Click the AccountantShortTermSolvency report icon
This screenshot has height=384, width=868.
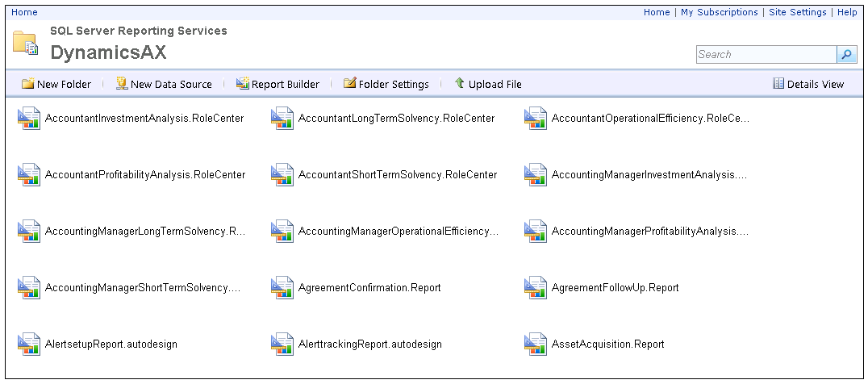click(282, 174)
